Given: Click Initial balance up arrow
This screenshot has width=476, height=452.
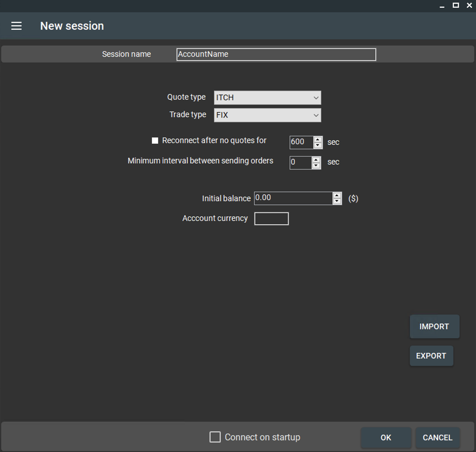Looking at the screenshot, I should (x=337, y=195).
